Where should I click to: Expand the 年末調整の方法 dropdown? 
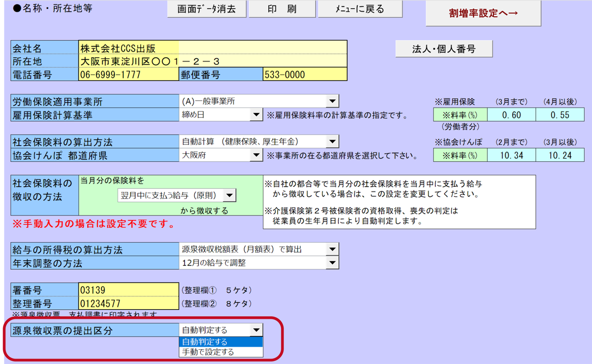pyautogui.click(x=332, y=263)
